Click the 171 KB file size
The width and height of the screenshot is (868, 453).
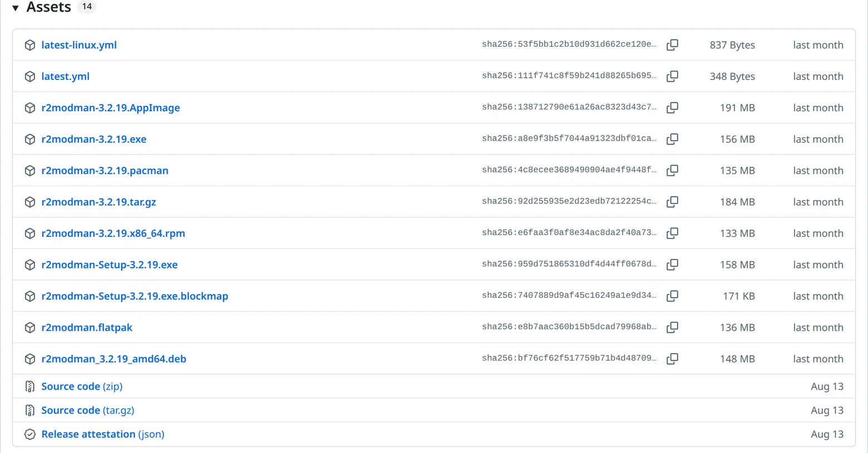pyautogui.click(x=739, y=296)
